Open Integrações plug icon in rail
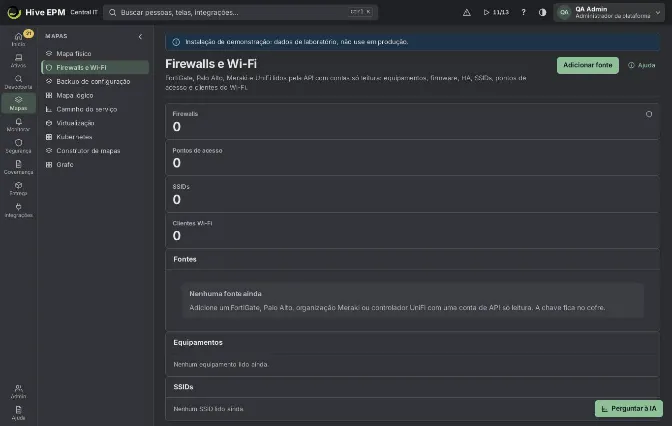672x426 pixels. click(18, 210)
